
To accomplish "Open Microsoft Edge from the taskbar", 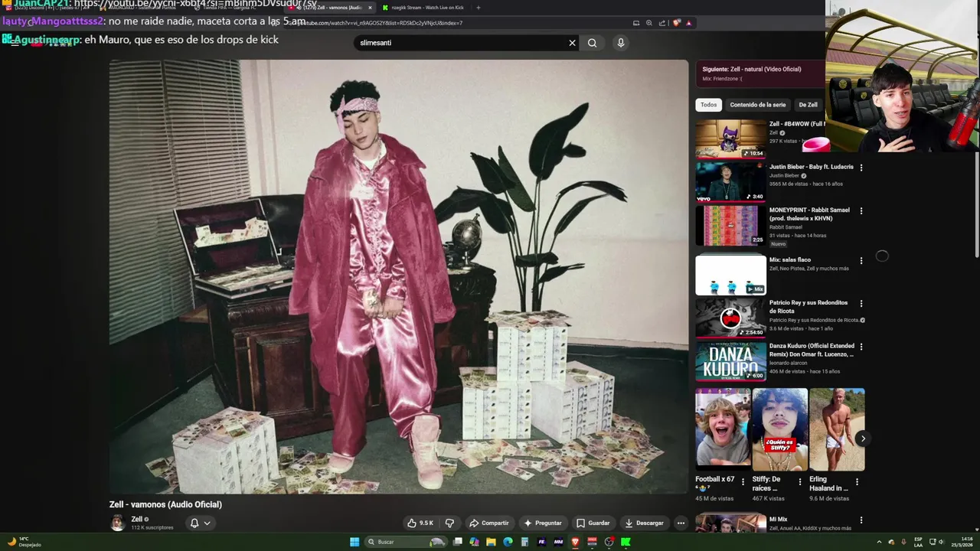I will point(508,542).
